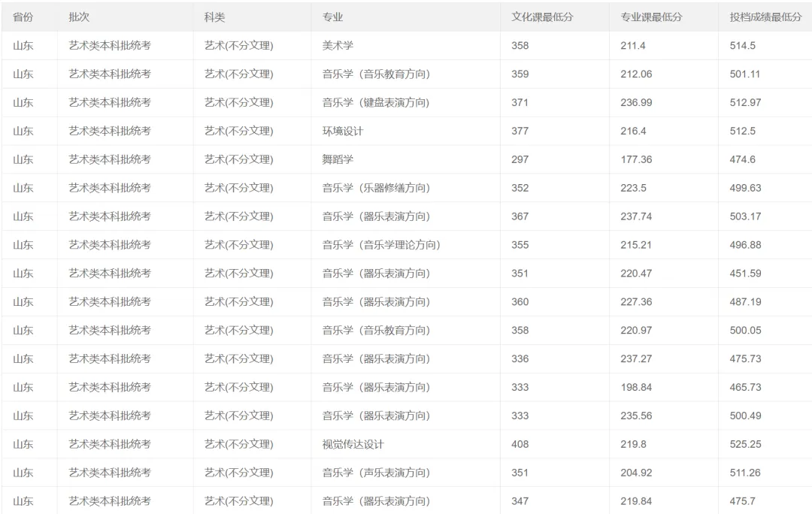Click the admission score 451.59

(745, 274)
